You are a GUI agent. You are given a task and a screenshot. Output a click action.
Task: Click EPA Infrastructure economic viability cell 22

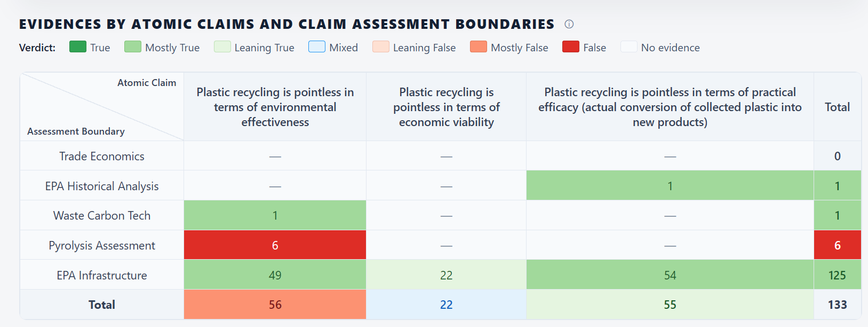(446, 275)
